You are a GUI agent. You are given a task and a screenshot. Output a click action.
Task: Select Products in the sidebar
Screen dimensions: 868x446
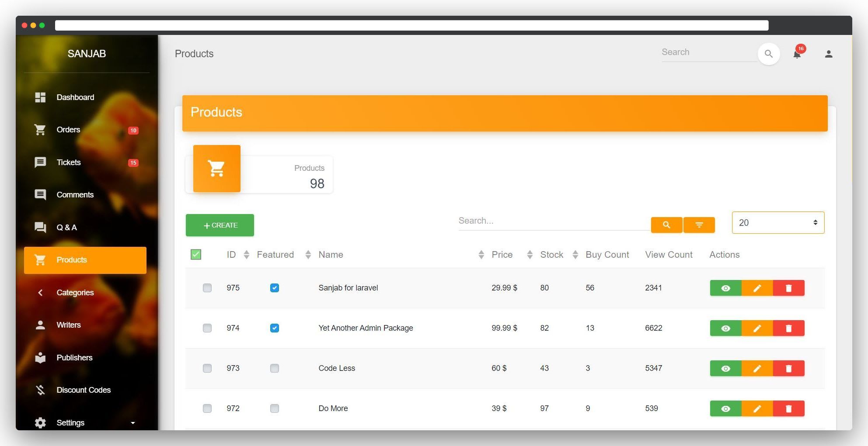coord(85,260)
